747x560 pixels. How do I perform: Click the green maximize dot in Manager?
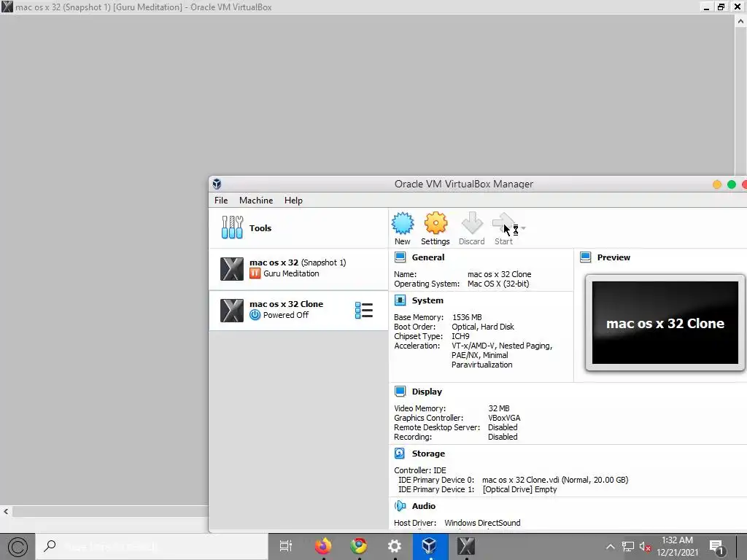[732, 184]
